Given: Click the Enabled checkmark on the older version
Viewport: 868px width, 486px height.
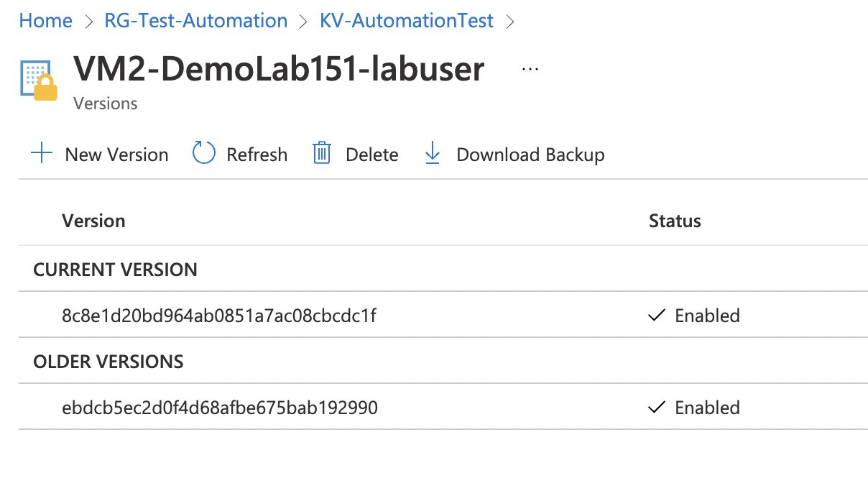Looking at the screenshot, I should (656, 407).
